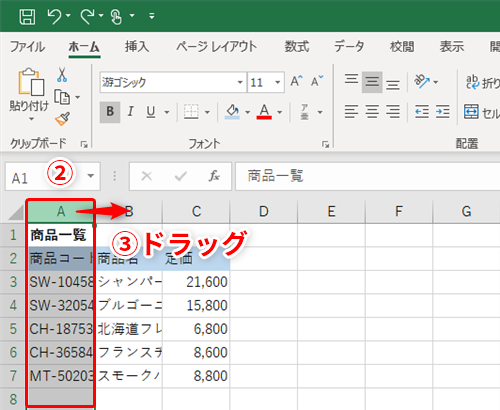Click the Select All corner triangle
Viewport: 500px width, 410px height.
16,212
